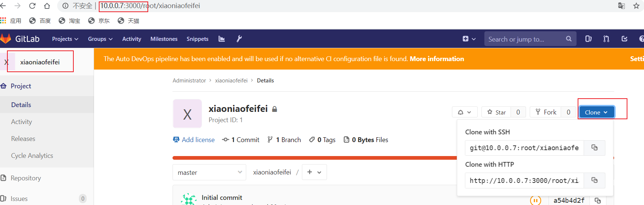Expand the Clone dropdown button
The height and width of the screenshot is (205, 644).
pyautogui.click(x=596, y=112)
